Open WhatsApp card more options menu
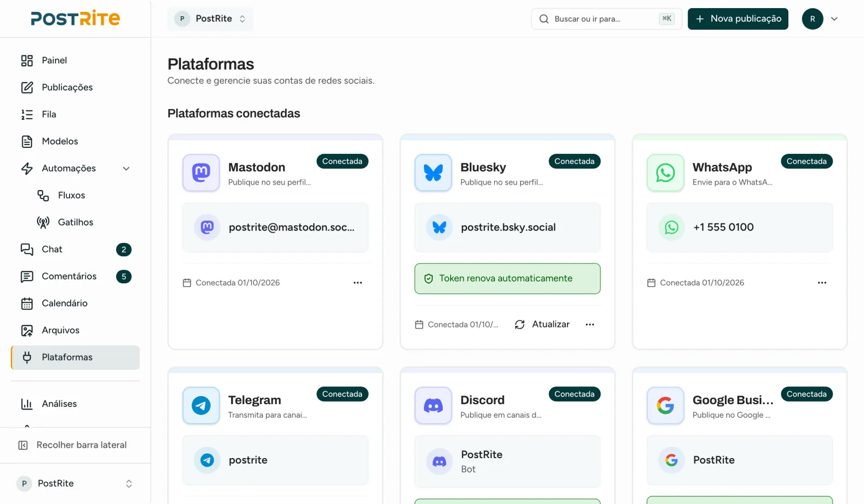 click(822, 283)
